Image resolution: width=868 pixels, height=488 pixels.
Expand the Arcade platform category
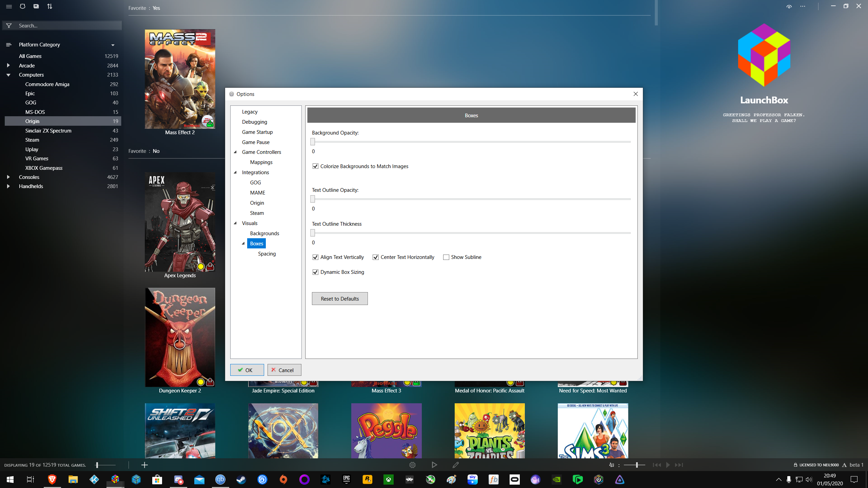pos(8,65)
